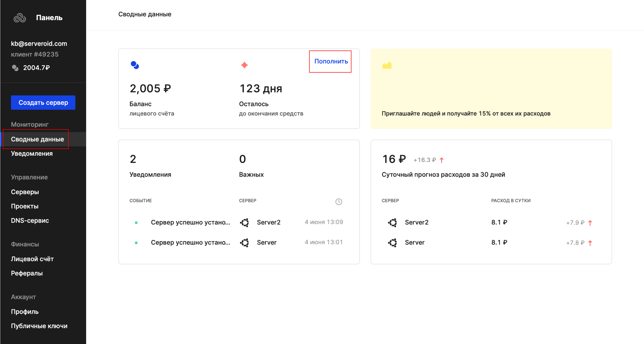Image resolution: width=644 pixels, height=344 pixels.
Task: Click red up arrow next to +16.3 ₽
Action: 441,160
